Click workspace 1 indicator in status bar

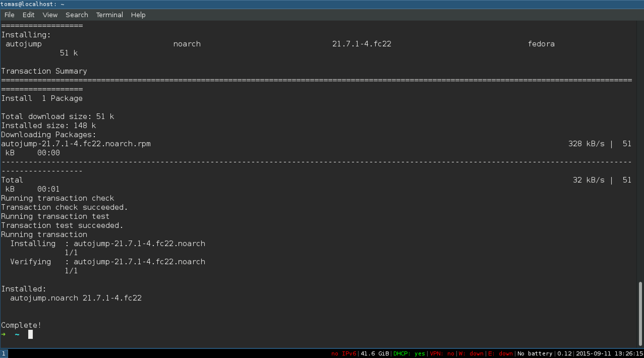4,353
